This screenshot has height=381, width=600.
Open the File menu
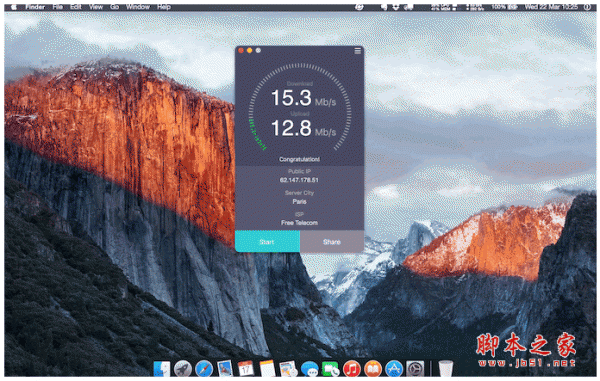[58, 7]
